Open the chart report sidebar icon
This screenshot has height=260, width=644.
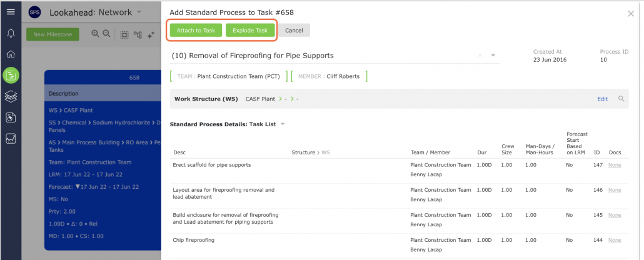point(11,139)
